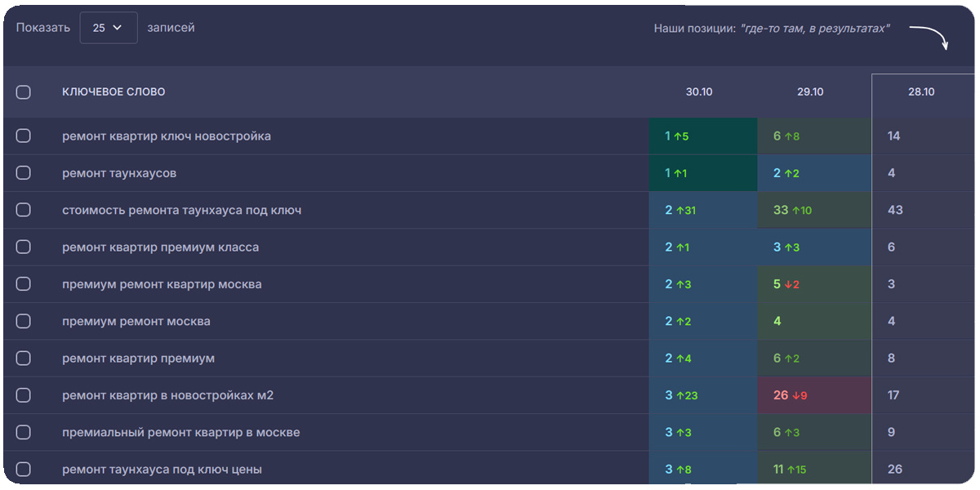Check row 'ремонт квартир ключ новостройка'
The width and height of the screenshot is (980, 490).
24,136
